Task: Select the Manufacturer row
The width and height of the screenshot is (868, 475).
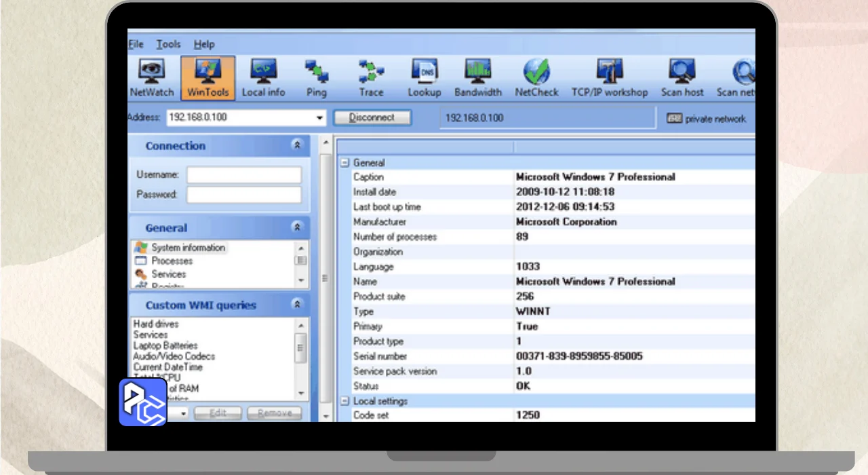Action: click(x=547, y=222)
